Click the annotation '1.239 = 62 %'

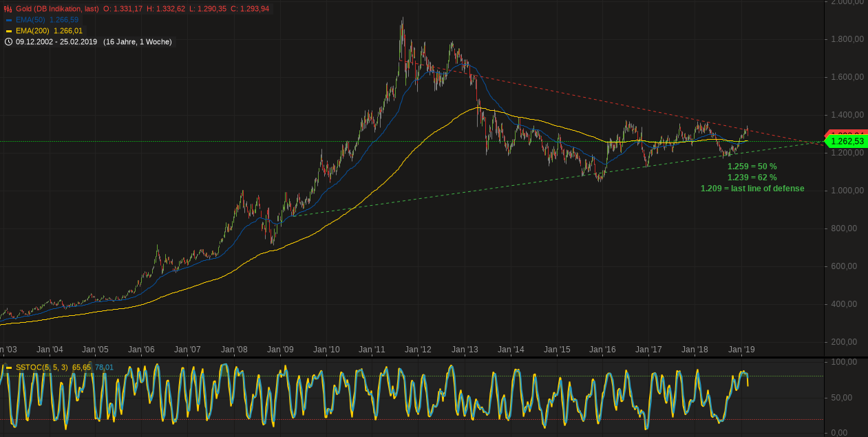click(x=752, y=178)
